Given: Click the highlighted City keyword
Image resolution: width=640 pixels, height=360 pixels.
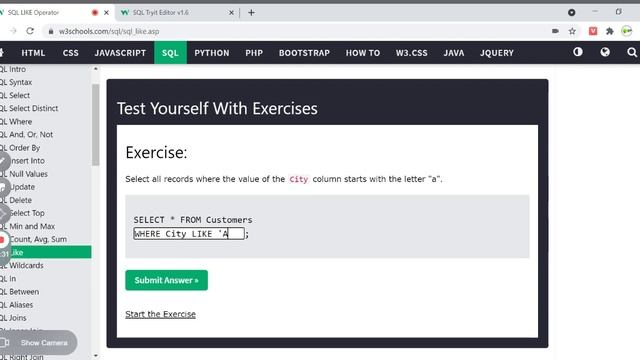Looking at the screenshot, I should pyautogui.click(x=298, y=179).
